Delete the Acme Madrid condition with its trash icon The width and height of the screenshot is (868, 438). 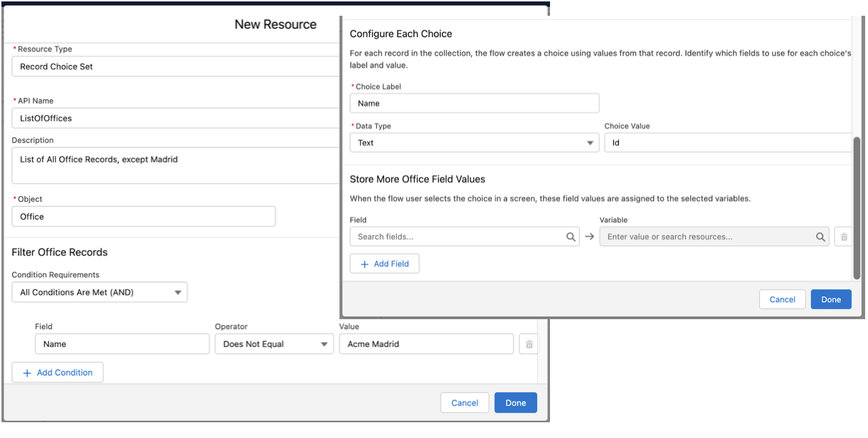click(x=529, y=344)
